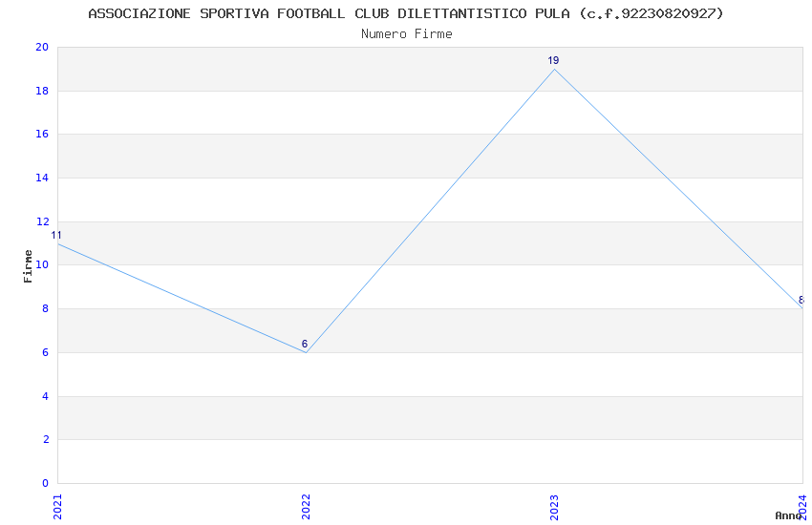Click the chart title mentioning PULA
This screenshot has width=812, height=525.
click(x=406, y=13)
